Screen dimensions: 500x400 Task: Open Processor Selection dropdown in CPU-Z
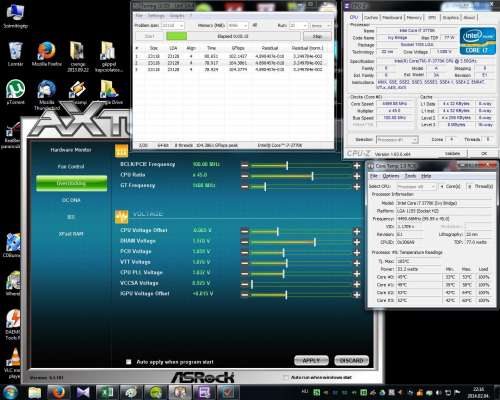397,140
